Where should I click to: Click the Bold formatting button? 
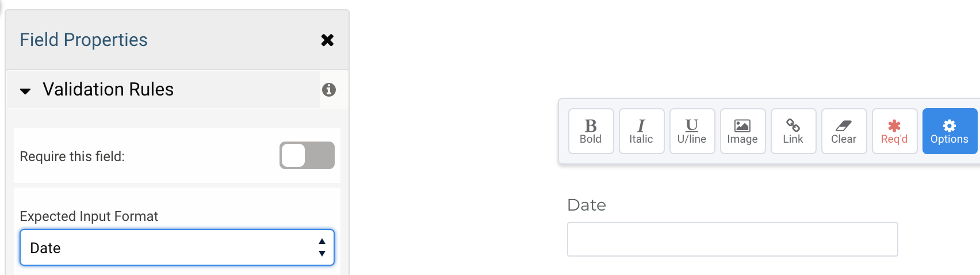coord(591,131)
